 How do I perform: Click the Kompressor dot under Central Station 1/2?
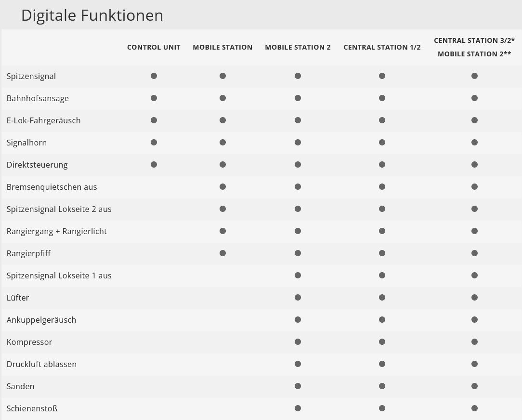[382, 342]
